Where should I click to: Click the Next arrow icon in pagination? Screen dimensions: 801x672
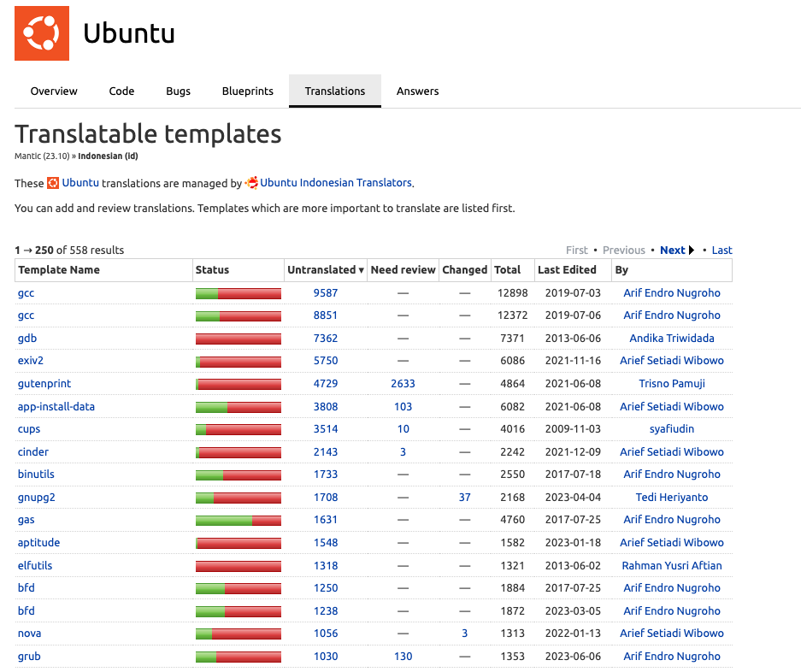click(692, 250)
